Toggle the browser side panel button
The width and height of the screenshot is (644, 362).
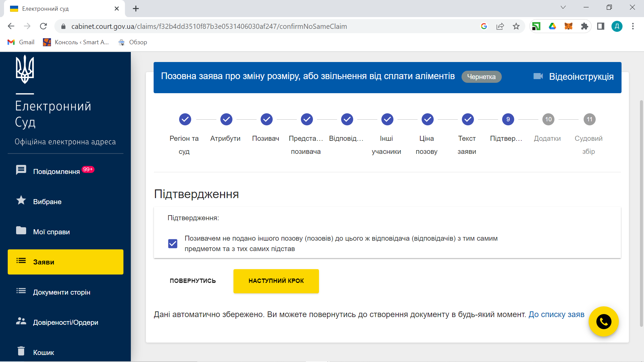(x=600, y=26)
